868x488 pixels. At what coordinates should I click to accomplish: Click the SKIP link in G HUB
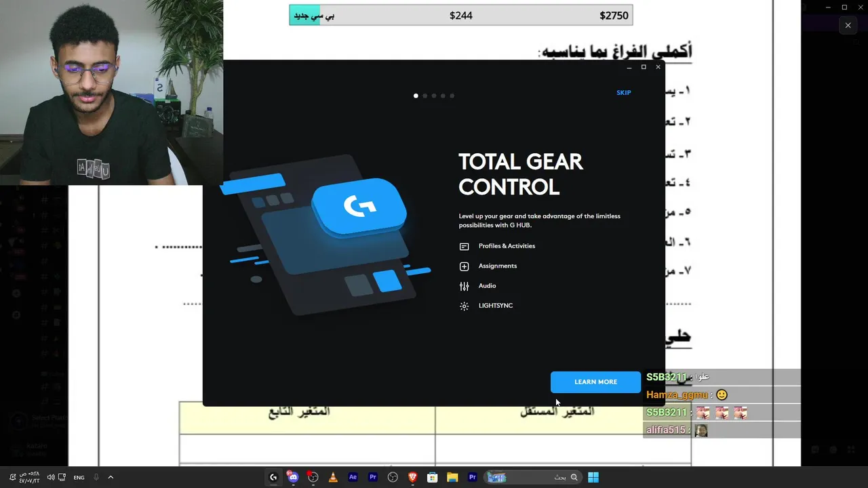(x=623, y=93)
